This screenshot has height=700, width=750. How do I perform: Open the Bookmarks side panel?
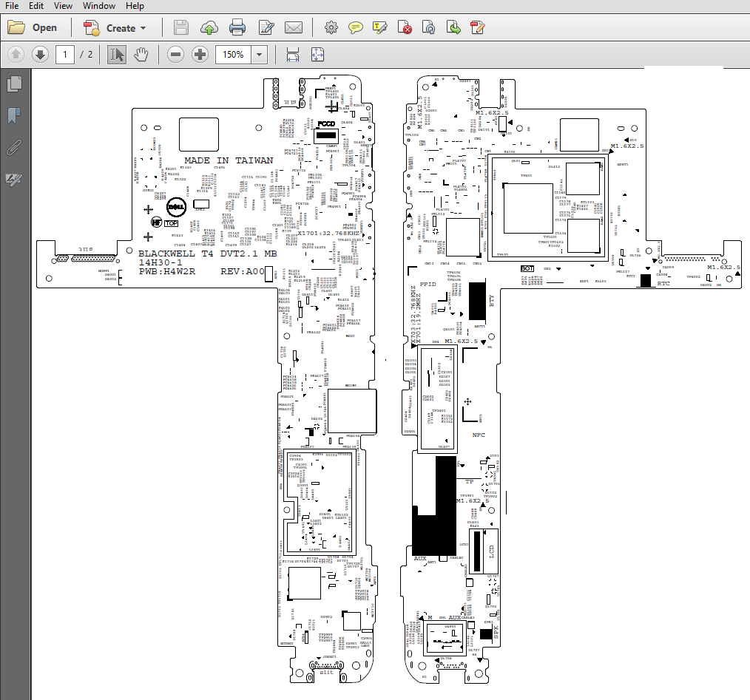pyautogui.click(x=14, y=115)
